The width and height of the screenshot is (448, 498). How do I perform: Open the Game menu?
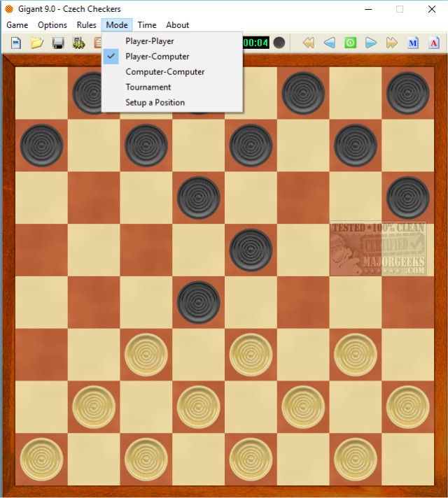point(17,24)
